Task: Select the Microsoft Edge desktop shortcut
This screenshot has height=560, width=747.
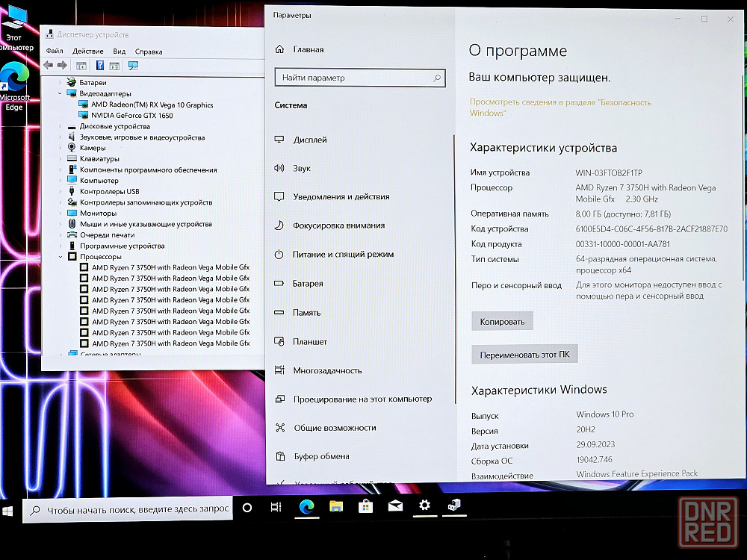Action: coord(15,87)
